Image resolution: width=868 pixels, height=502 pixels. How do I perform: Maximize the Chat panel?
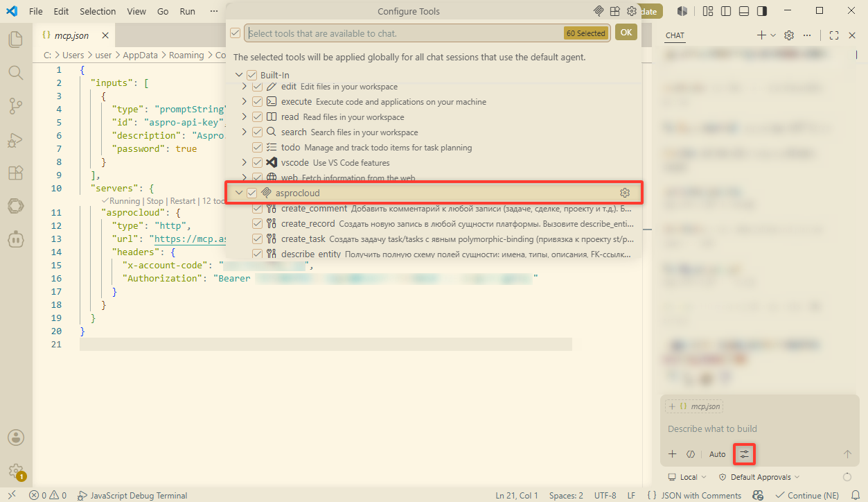834,35
